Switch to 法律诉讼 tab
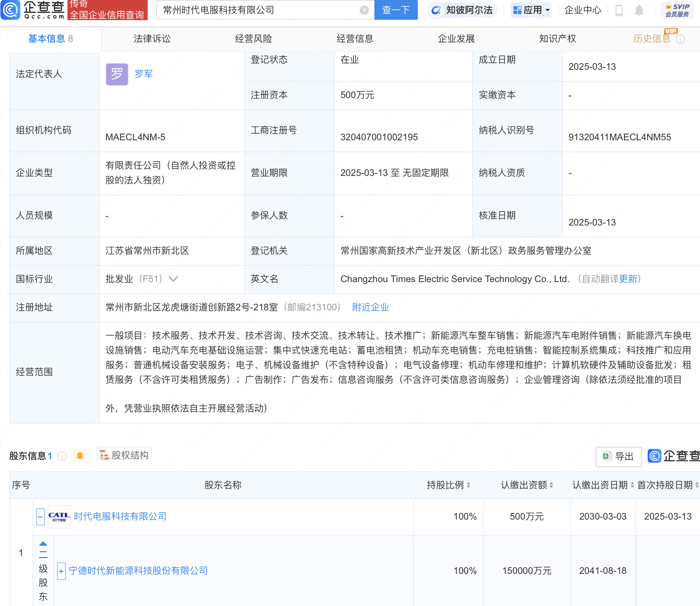The image size is (700, 606). (x=152, y=39)
